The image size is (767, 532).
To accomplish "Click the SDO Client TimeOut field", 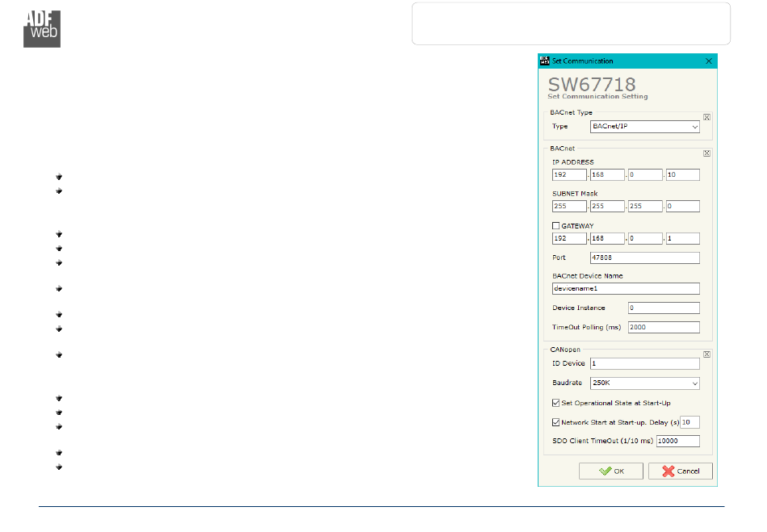I will point(678,441).
